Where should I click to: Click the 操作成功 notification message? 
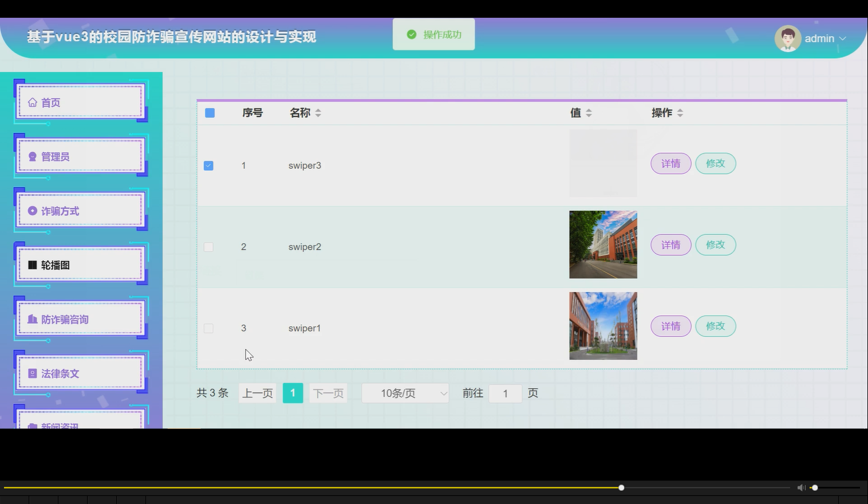pos(433,34)
